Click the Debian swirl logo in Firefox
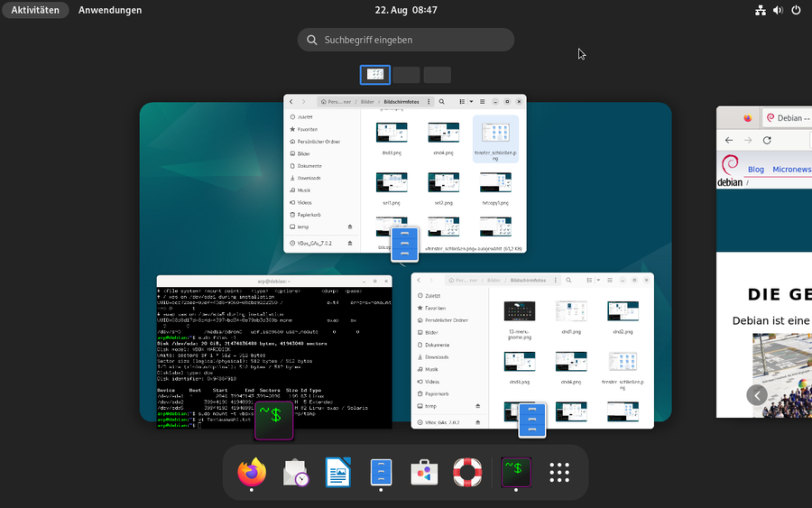 pos(730,171)
